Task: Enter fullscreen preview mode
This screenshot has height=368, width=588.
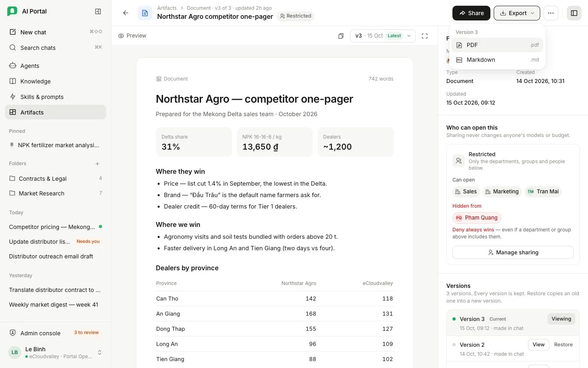Action: tap(425, 36)
